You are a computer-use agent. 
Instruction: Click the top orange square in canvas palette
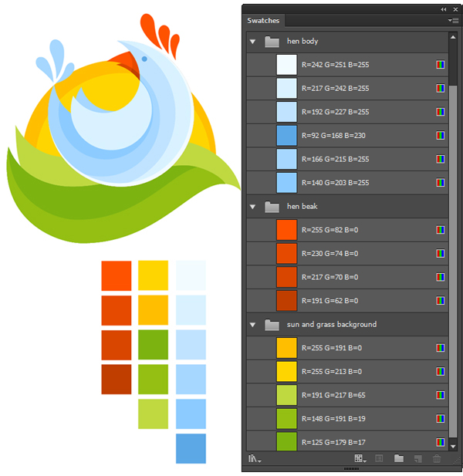117,275
